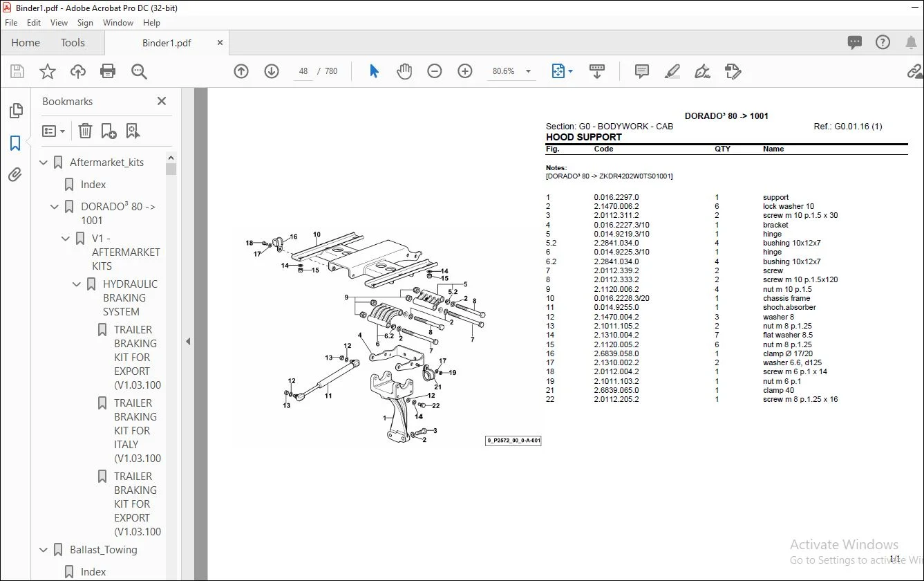This screenshot has width=924, height=581.
Task: Collapse the Ballast_Towing bookmark
Action: pos(44,550)
